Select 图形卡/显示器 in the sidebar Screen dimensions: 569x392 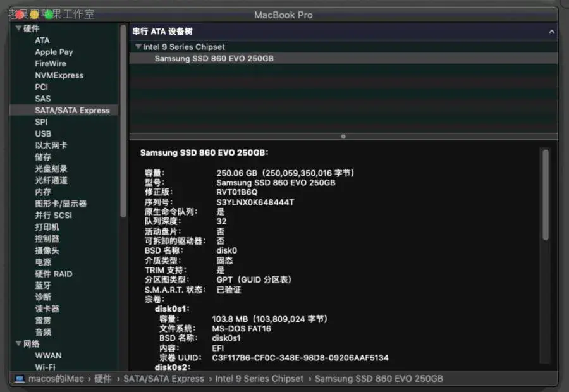[x=61, y=204]
